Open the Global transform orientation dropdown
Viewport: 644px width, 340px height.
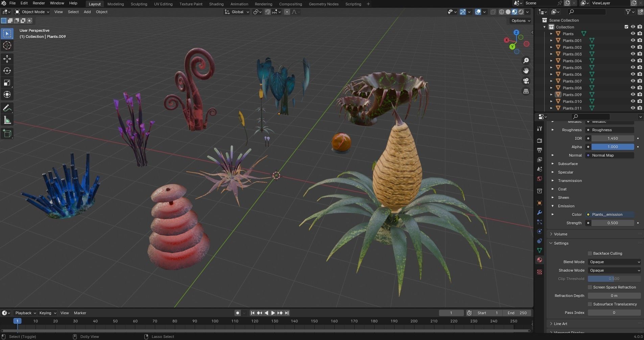click(x=237, y=12)
